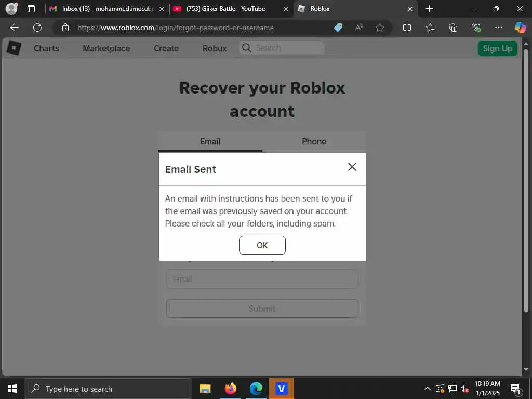This screenshot has height=399, width=532.
Task: Show hidden system tray icons chevron
Action: pos(428,389)
